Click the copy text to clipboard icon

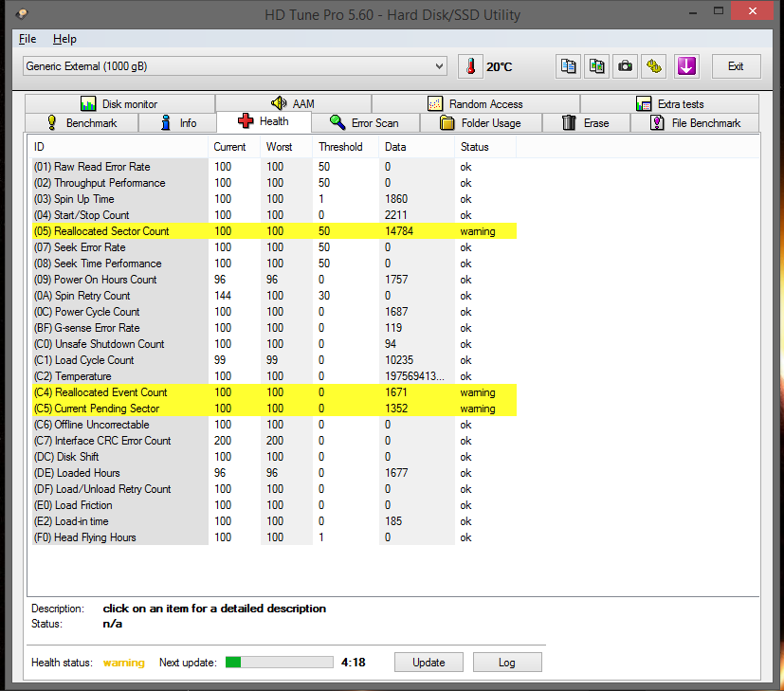click(568, 66)
